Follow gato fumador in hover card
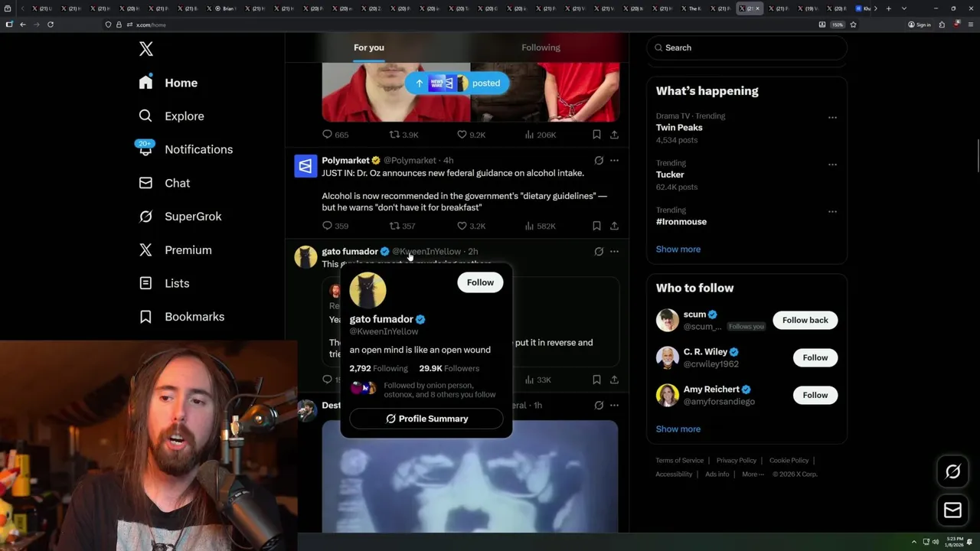The width and height of the screenshot is (980, 551). click(x=480, y=282)
